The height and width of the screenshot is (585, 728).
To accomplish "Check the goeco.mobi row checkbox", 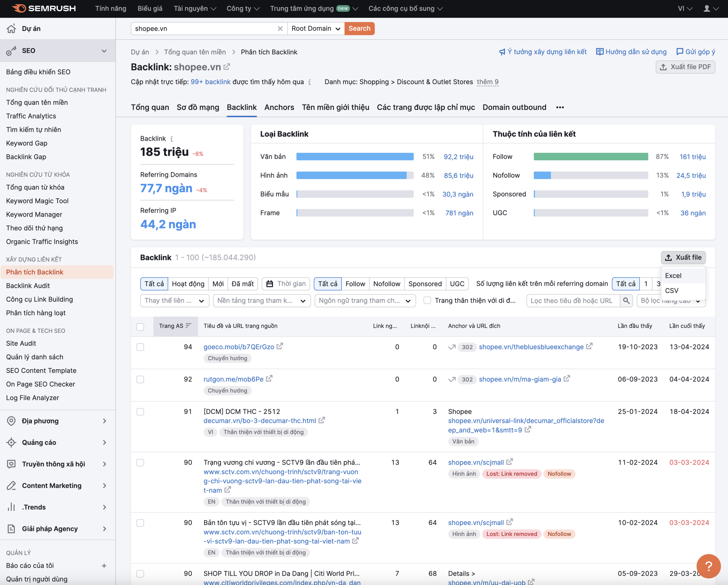I will [140, 347].
